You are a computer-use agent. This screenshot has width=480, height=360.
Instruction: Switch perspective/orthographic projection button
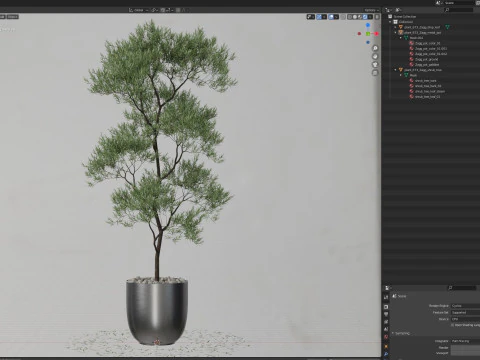coord(375,73)
